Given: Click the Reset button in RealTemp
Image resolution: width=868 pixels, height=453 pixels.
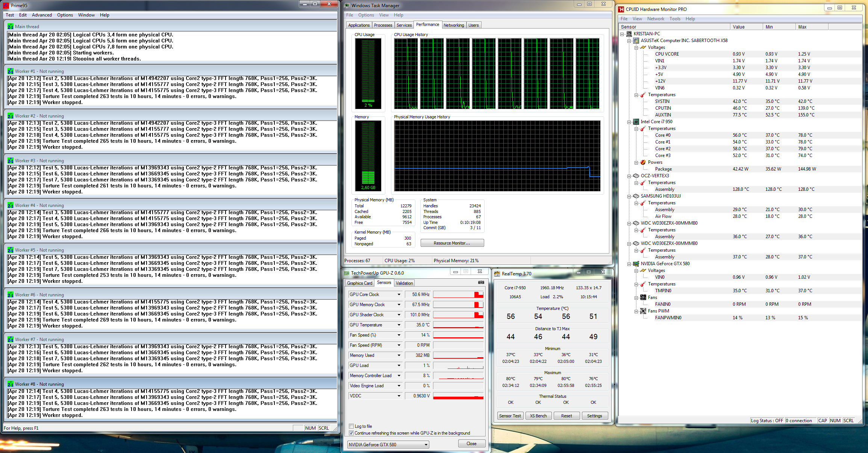Looking at the screenshot, I should coord(567,416).
